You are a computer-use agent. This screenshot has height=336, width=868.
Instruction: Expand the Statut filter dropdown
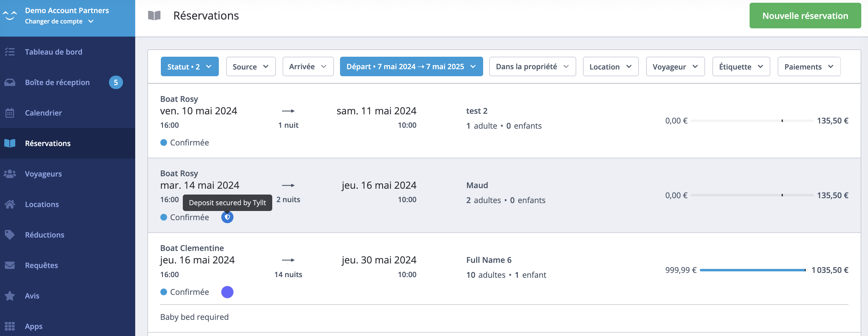189,67
